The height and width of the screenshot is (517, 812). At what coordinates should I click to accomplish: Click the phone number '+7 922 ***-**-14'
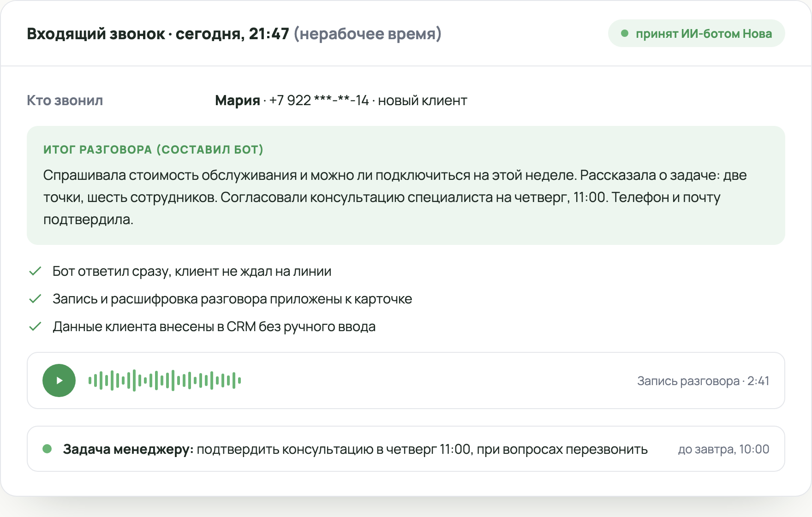pos(319,100)
